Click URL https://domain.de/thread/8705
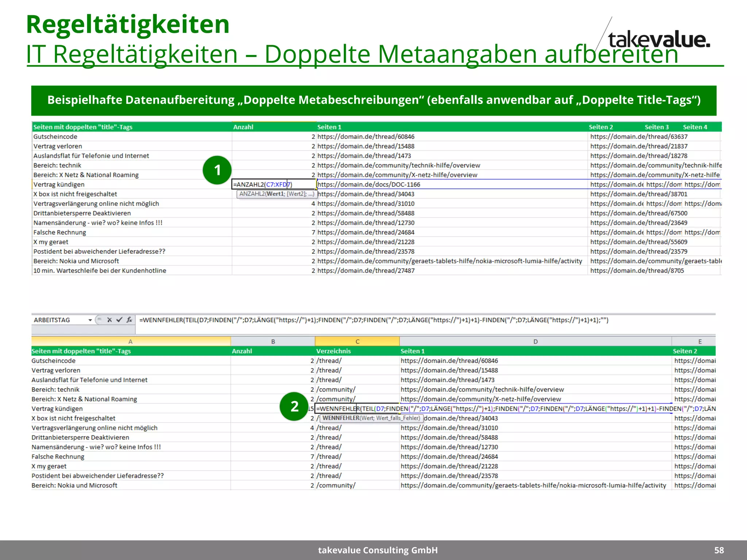 pyautogui.click(x=637, y=271)
